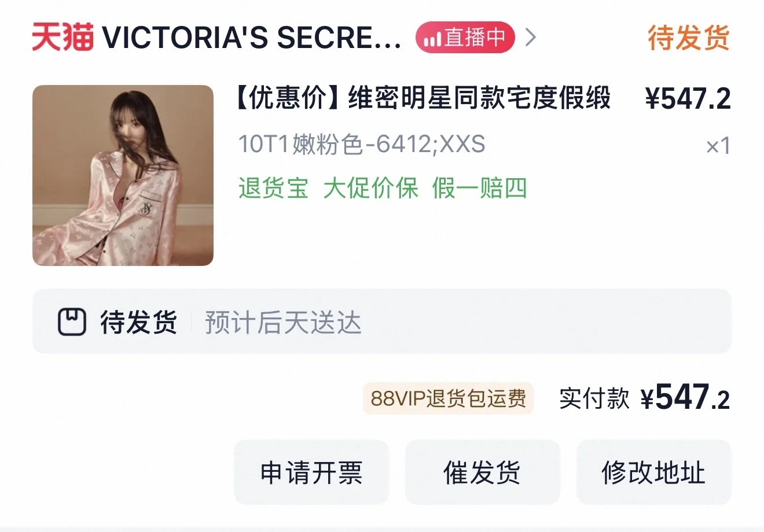Open the pink pajama product thumbnail
Screen dimensions: 764x532
coord(123,175)
